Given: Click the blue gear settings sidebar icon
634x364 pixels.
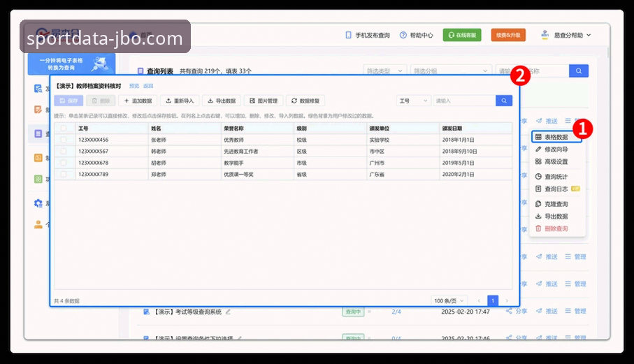Looking at the screenshot, I should [x=38, y=203].
